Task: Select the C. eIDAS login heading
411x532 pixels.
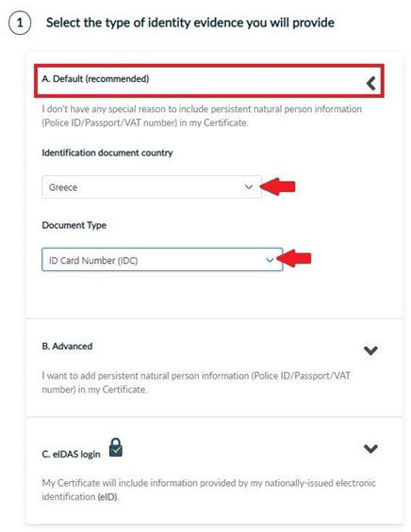Action: pyautogui.click(x=71, y=454)
